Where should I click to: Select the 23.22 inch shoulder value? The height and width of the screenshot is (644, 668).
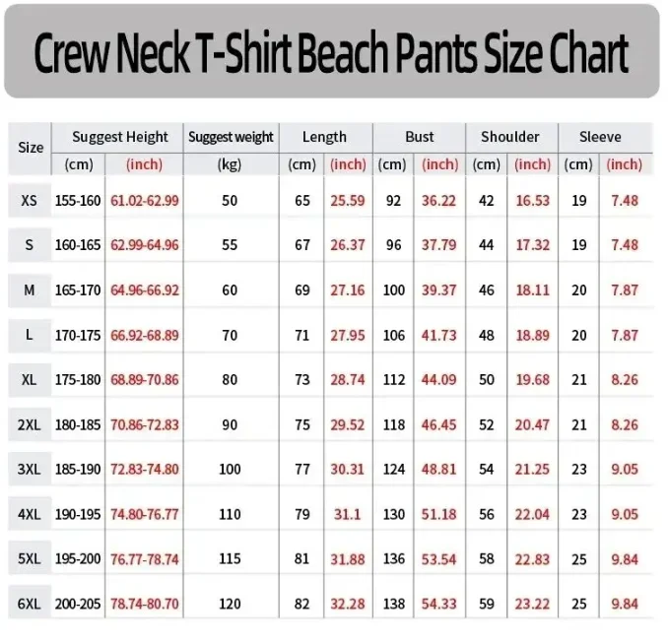point(532,604)
